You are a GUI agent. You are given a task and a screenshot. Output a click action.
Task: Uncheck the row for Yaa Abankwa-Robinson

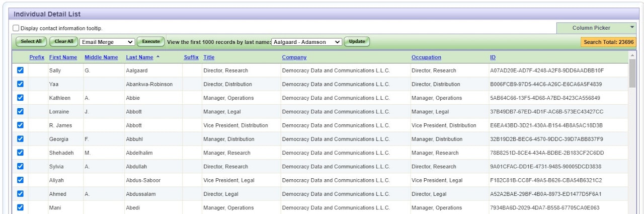coord(20,84)
